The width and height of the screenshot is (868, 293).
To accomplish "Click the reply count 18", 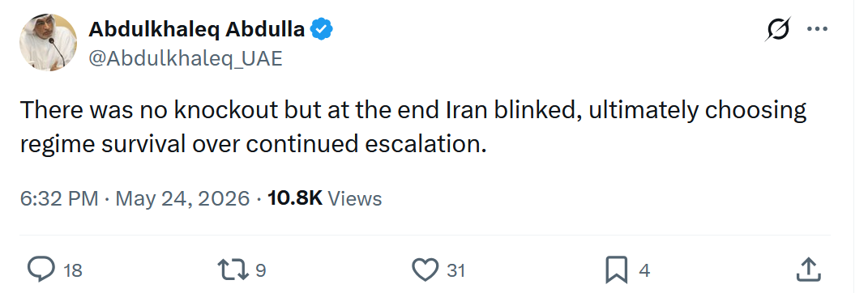I will [72, 270].
